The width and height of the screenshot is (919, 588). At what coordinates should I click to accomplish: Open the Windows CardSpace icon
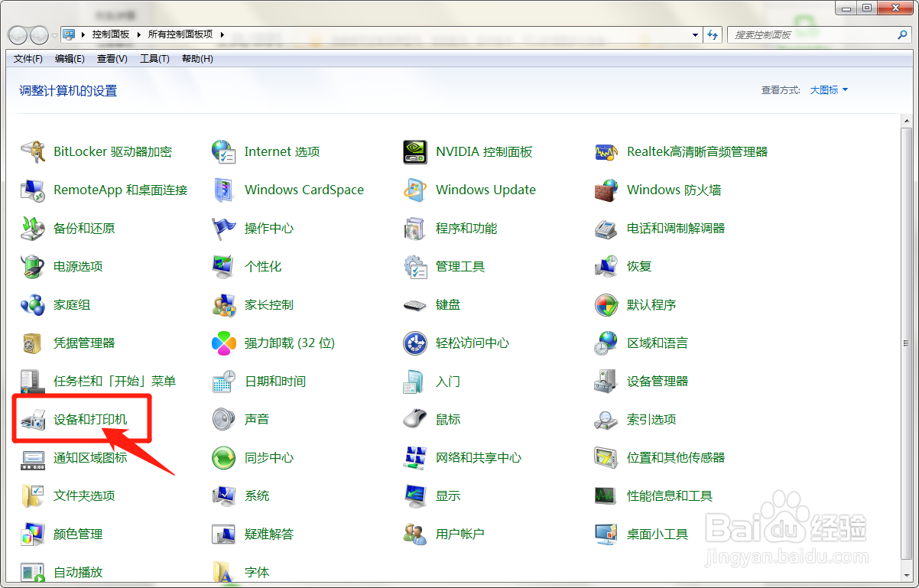[x=224, y=190]
